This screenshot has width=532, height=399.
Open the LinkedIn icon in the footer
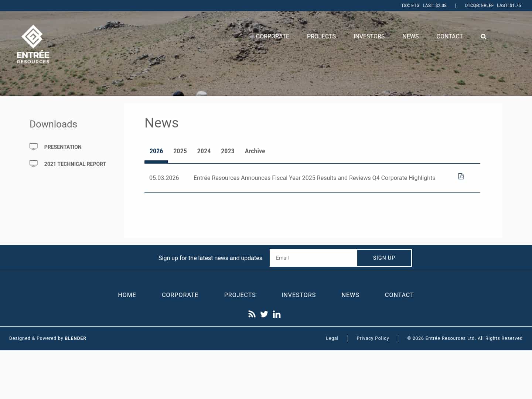tap(277, 314)
